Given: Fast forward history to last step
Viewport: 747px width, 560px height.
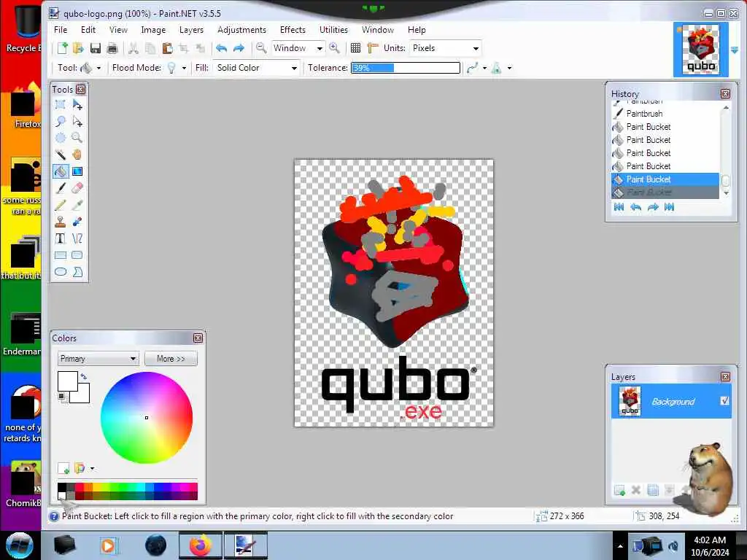Looking at the screenshot, I should click(x=670, y=207).
